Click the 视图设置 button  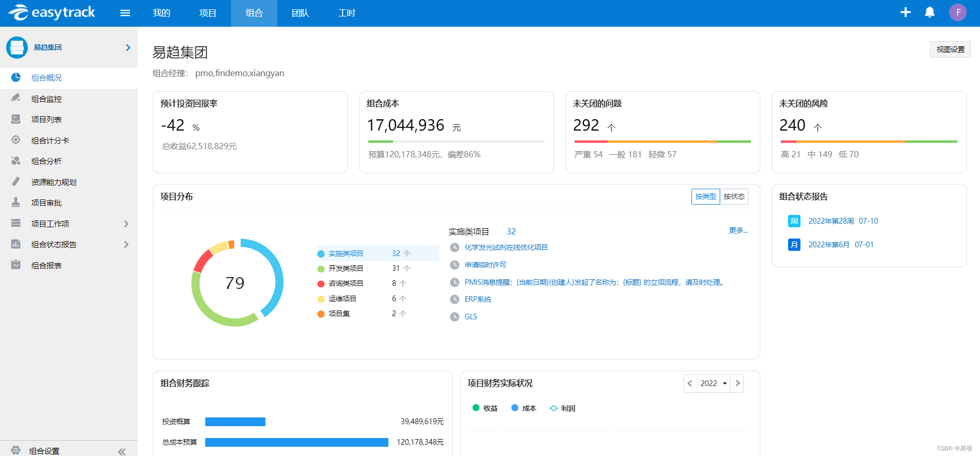[x=950, y=49]
